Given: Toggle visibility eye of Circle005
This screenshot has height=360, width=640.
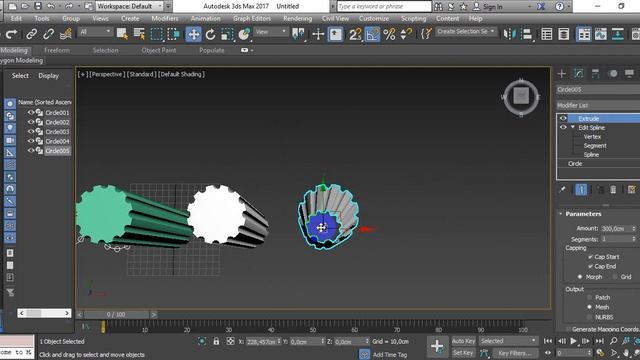Looking at the screenshot, I should pyautogui.click(x=31, y=150).
